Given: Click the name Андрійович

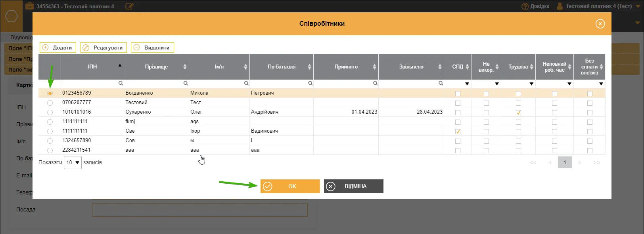Looking at the screenshot, I should (264, 112).
